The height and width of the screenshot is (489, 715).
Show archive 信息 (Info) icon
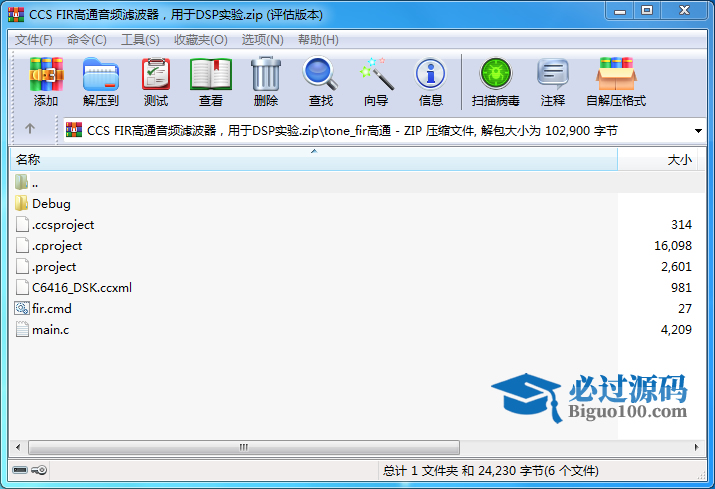pyautogui.click(x=430, y=73)
